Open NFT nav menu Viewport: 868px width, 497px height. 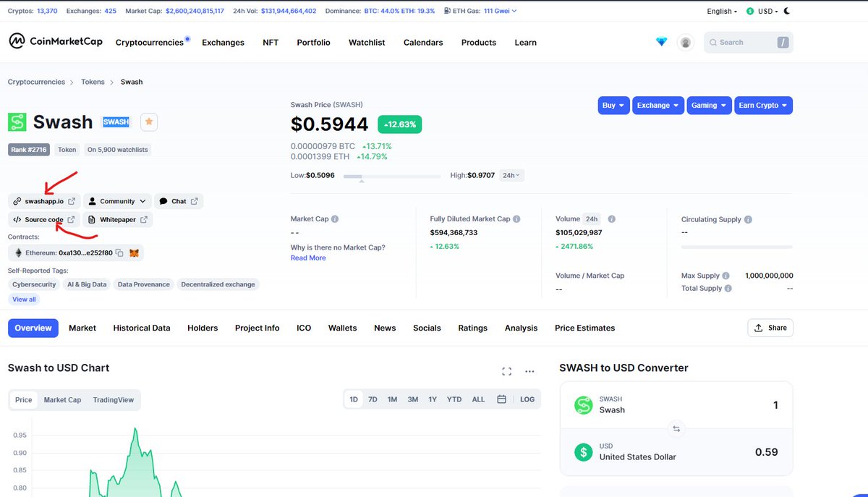point(271,43)
